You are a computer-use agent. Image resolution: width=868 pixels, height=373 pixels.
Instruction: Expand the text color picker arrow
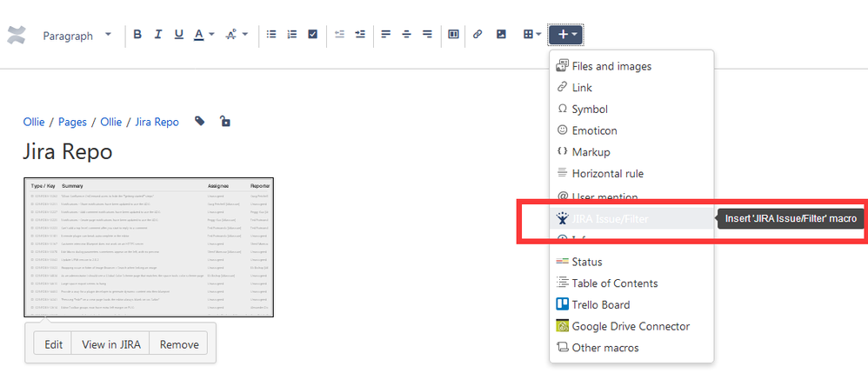211,34
